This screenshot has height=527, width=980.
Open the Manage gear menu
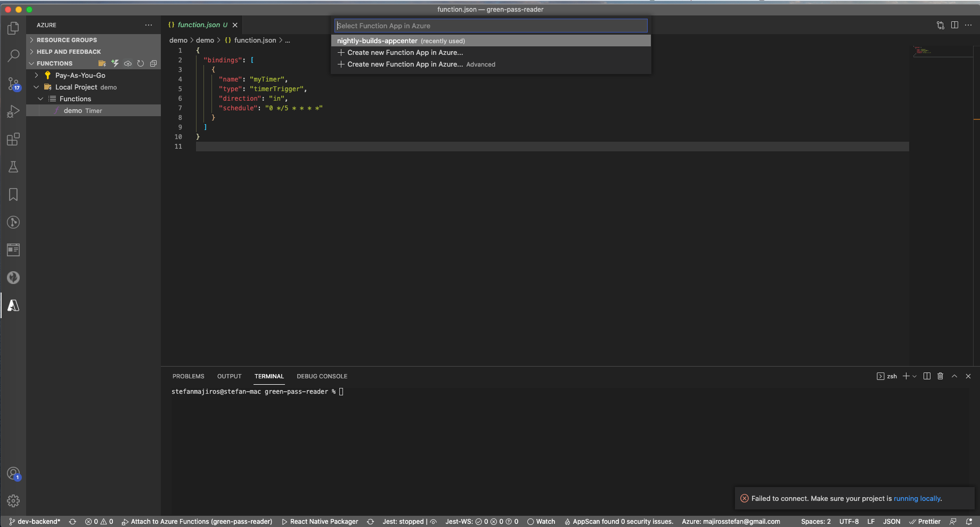[13, 501]
